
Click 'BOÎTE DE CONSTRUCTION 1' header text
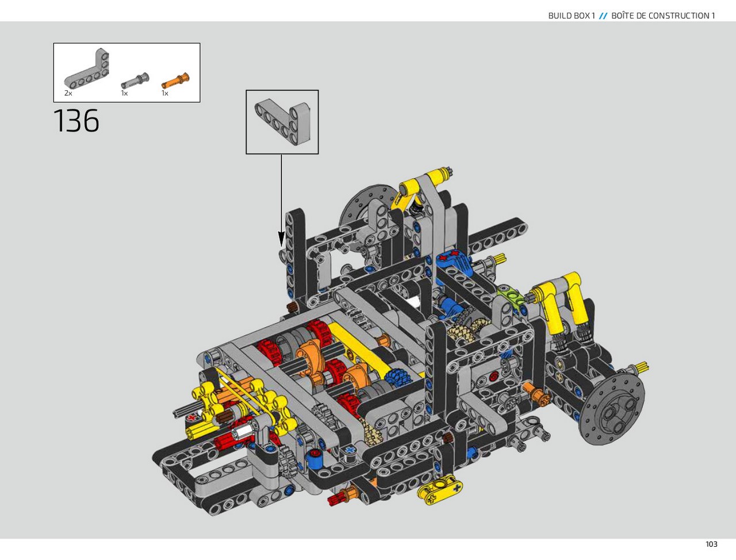pyautogui.click(x=663, y=16)
